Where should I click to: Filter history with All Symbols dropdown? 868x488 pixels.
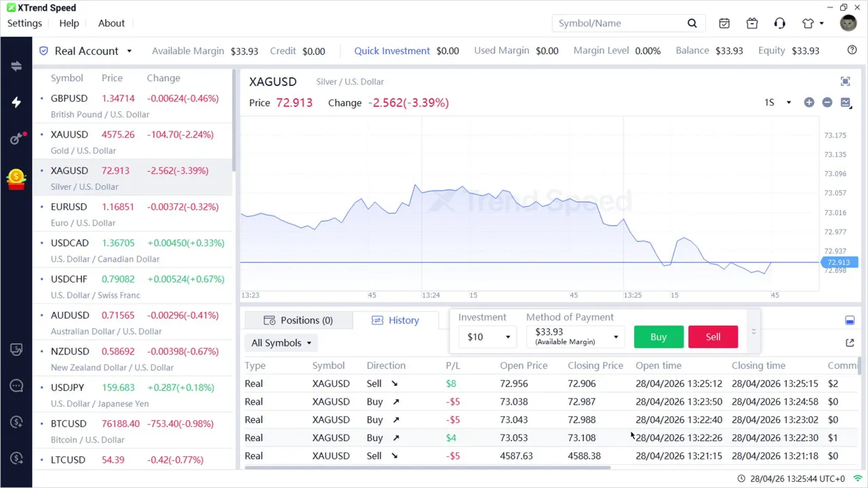coord(281,343)
